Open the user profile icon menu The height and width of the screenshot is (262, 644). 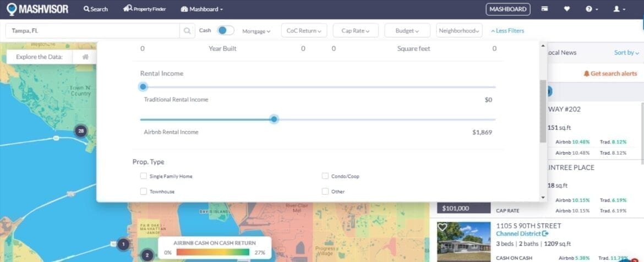pyautogui.click(x=620, y=9)
